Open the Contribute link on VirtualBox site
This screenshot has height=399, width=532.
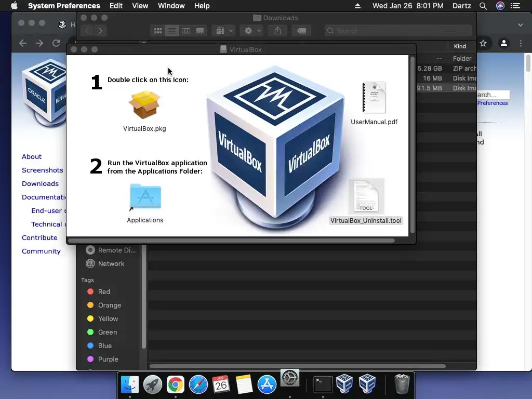pos(39,238)
